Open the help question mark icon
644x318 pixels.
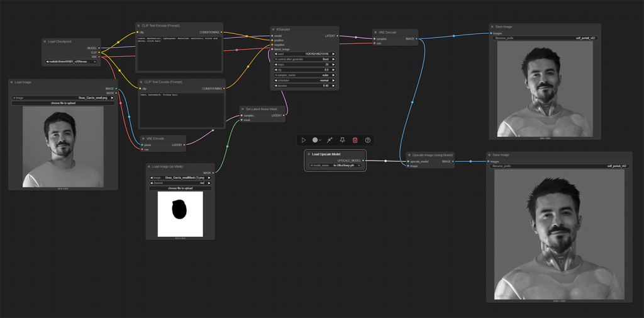(x=368, y=140)
